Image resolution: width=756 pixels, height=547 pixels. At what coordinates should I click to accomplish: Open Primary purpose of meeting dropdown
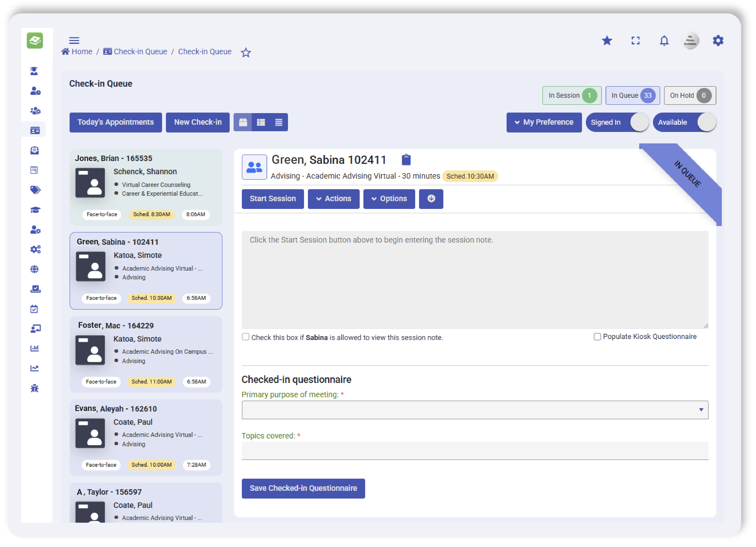475,410
